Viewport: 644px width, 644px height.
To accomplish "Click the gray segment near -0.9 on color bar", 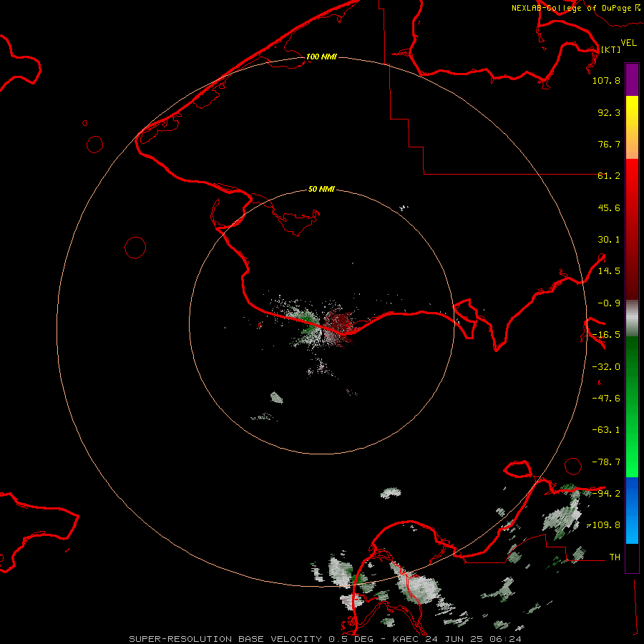I will pos(632,318).
